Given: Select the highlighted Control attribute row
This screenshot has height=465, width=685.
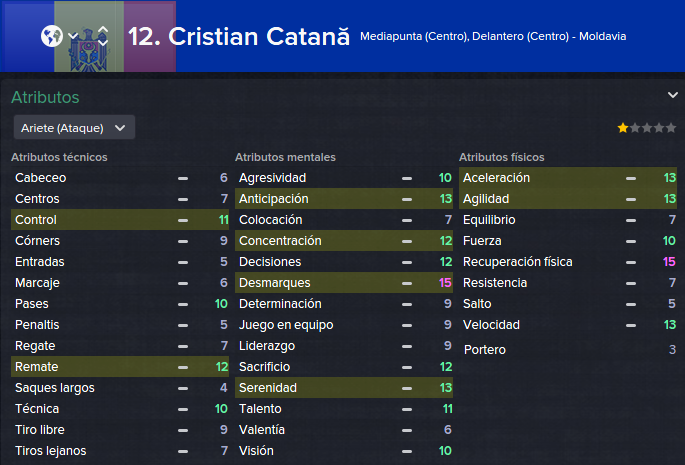Looking at the screenshot, I should (120, 219).
